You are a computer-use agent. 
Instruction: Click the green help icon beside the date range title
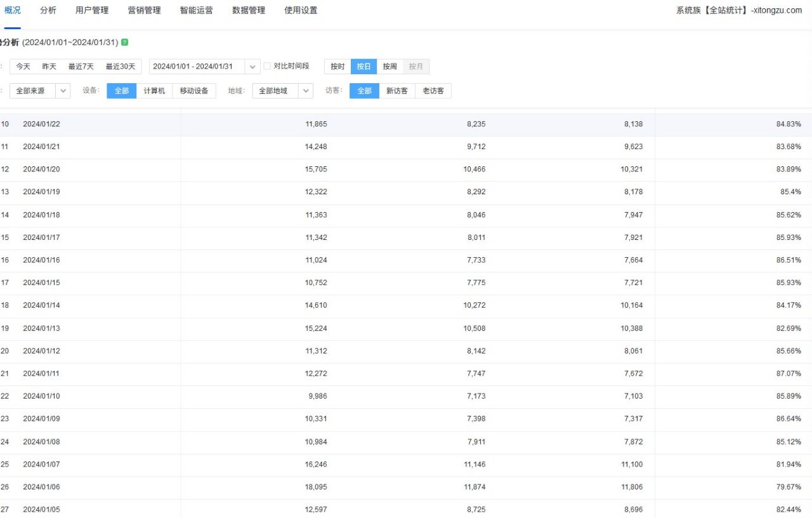(x=125, y=43)
